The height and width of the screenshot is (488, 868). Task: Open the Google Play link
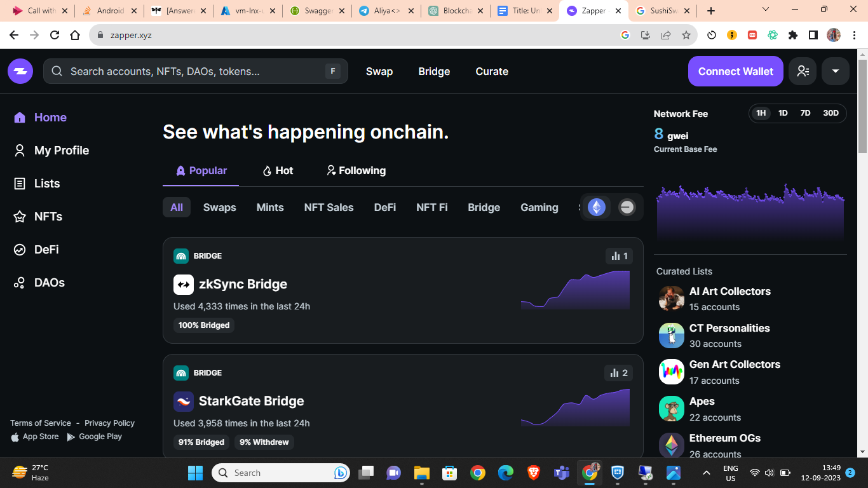click(x=95, y=437)
